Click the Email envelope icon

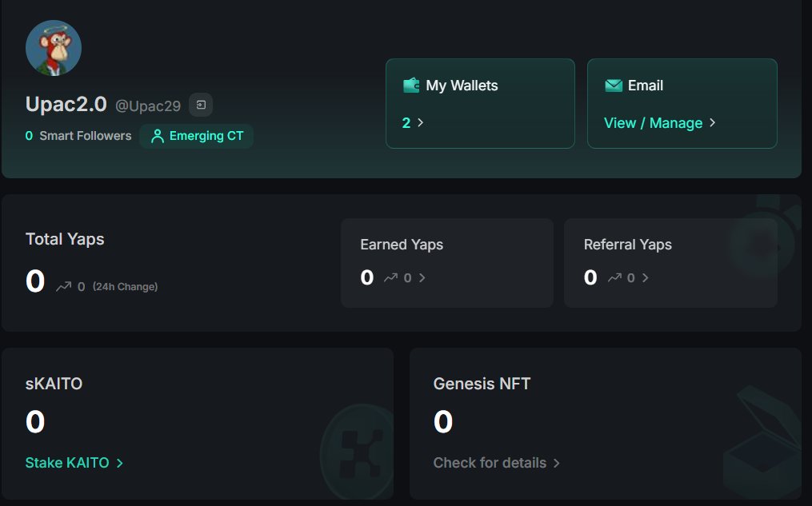614,86
